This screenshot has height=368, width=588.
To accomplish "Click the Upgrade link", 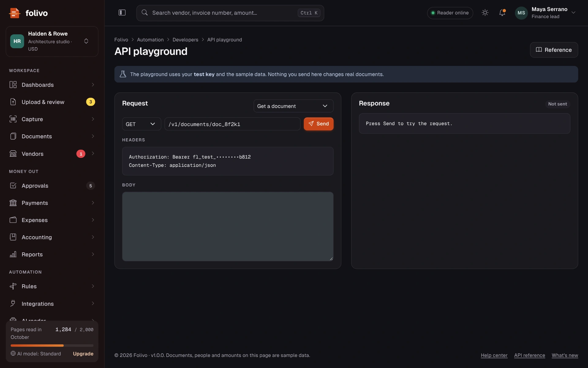I will pos(83,354).
